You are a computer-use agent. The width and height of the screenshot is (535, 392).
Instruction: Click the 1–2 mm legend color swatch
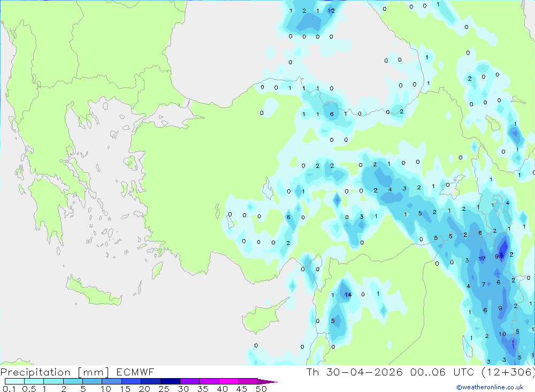[x=53, y=381]
